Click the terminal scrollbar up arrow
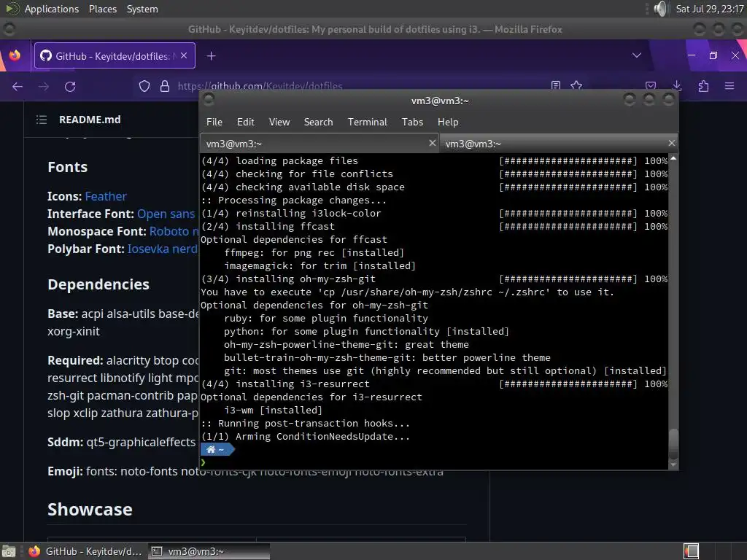Viewport: 747px width, 560px height. coord(673,158)
